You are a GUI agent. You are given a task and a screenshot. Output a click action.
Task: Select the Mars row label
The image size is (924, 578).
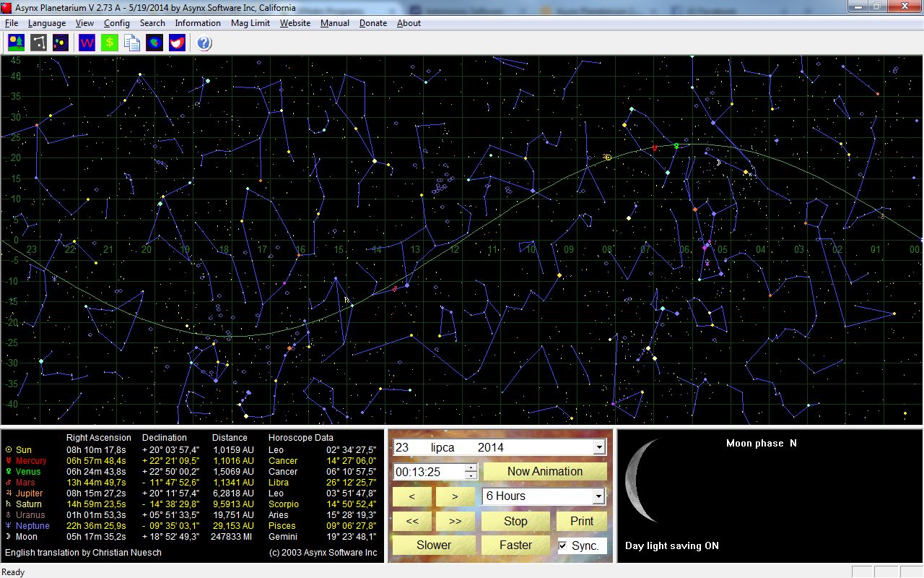25,483
